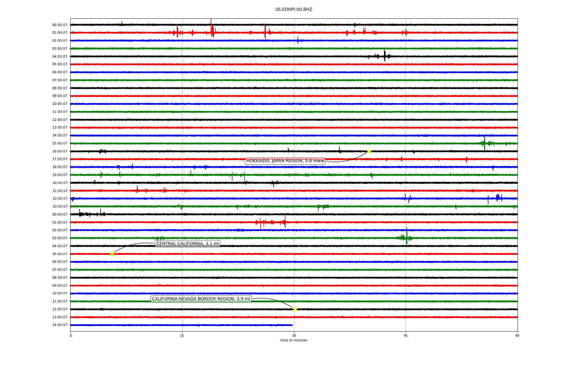This screenshot has width=588, height=368.
Task: Click CALIFORNIA-NEVADA BORDER REGION 3.9 ml label
Action: click(201, 299)
